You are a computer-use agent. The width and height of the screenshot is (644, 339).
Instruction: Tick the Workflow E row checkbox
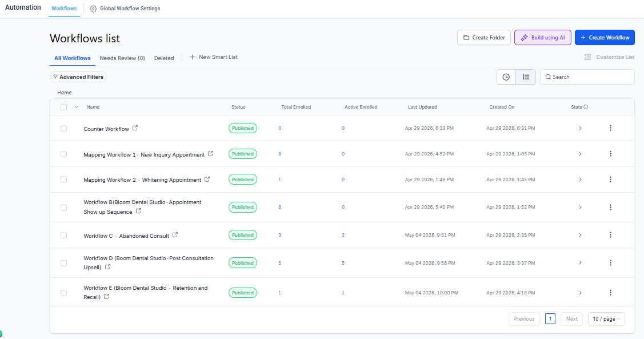coord(63,293)
